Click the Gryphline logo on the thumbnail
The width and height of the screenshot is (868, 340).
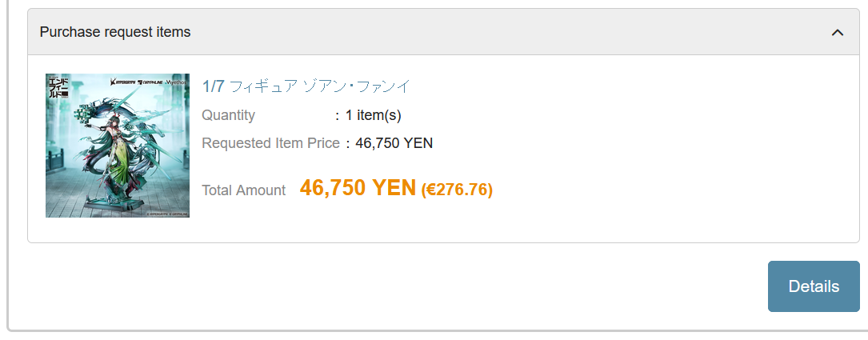click(152, 82)
